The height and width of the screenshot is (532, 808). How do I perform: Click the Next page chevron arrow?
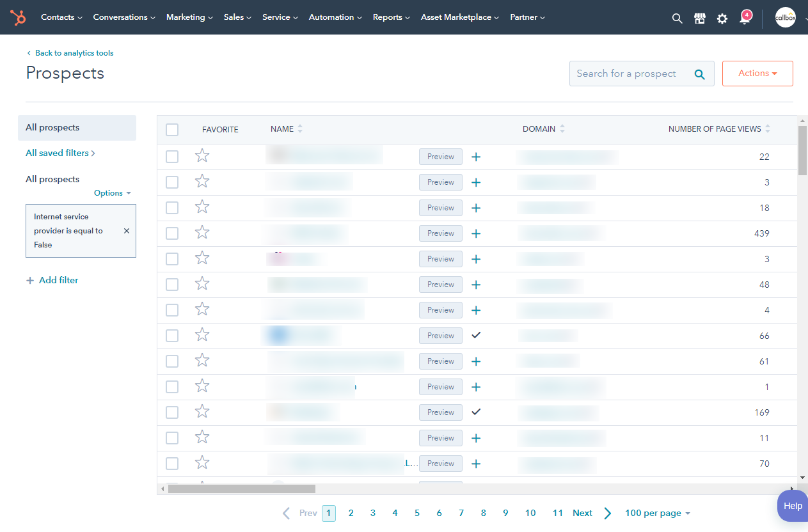pos(606,513)
